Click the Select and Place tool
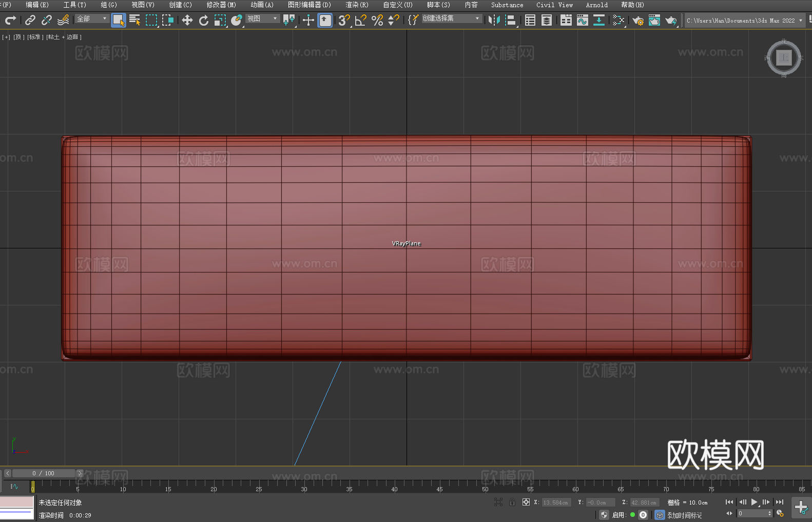 (237, 20)
